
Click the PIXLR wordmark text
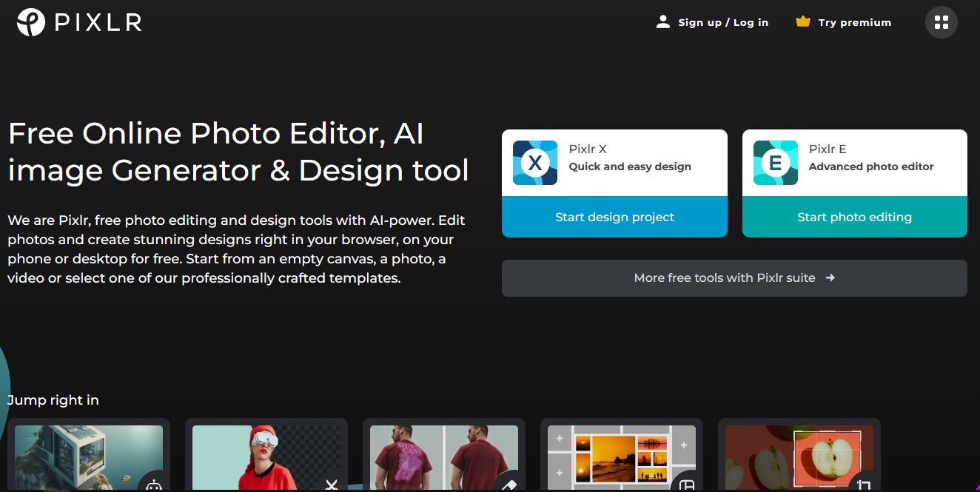pyautogui.click(x=98, y=23)
